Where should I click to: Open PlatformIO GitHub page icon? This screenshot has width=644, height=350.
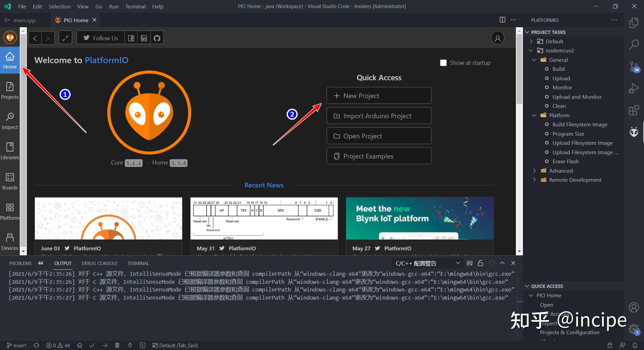coord(157,38)
